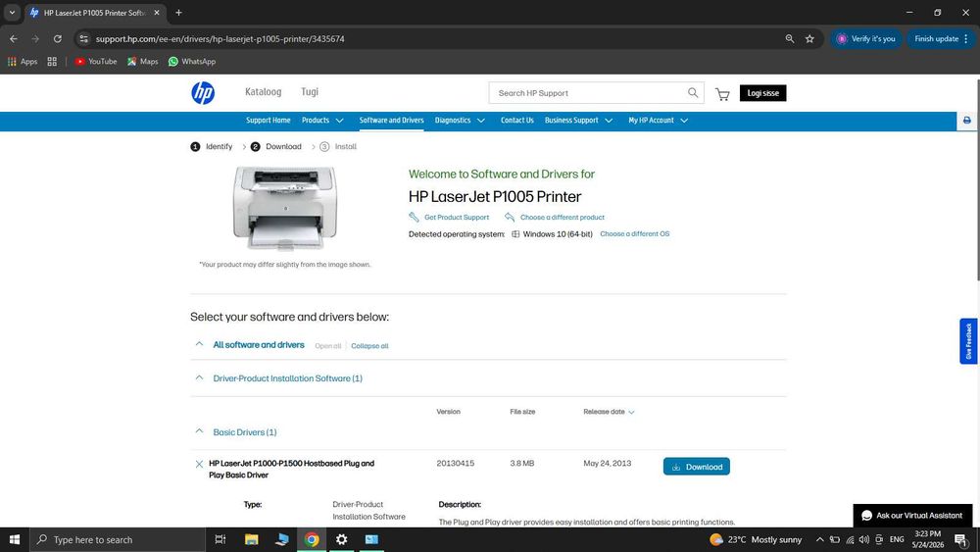Click Finish update button

tap(941, 39)
